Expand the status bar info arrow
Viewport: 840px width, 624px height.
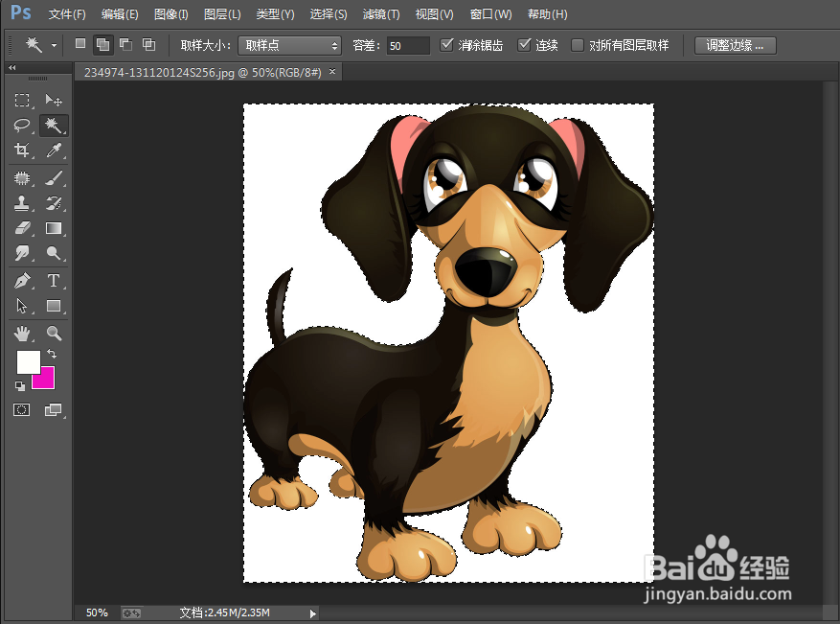(313, 613)
